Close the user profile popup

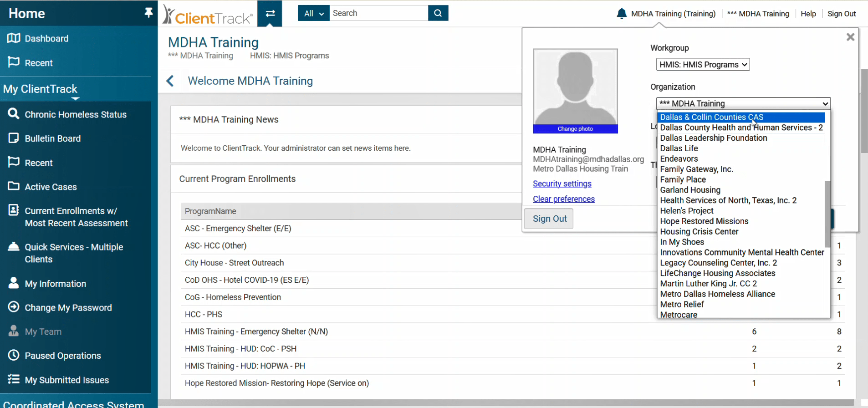pyautogui.click(x=850, y=37)
